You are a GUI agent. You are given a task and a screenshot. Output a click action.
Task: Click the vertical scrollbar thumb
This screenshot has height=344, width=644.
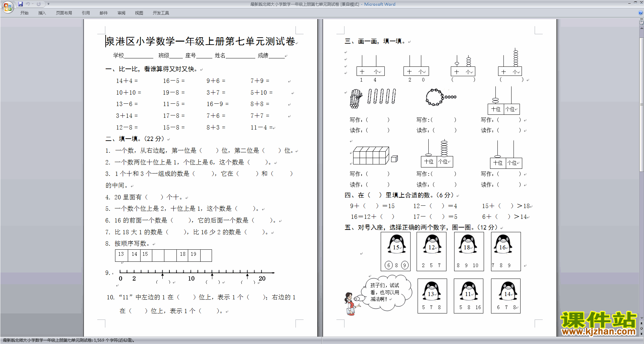click(x=641, y=105)
